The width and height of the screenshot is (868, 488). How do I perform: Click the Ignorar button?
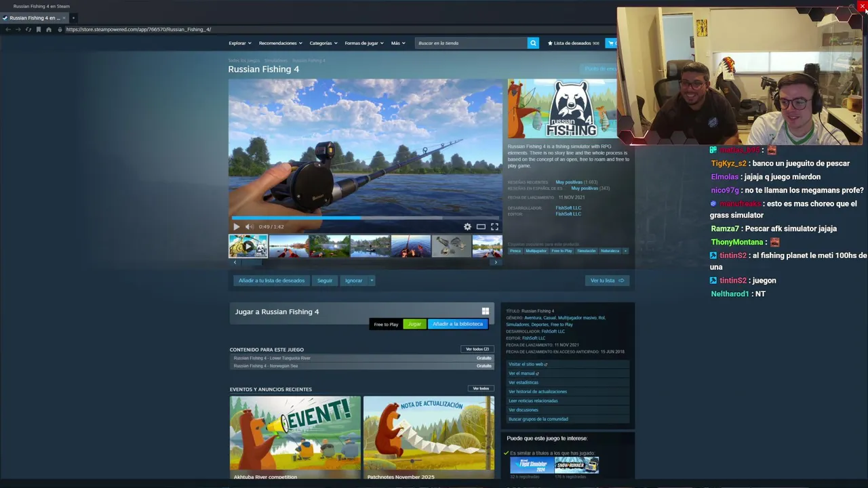(x=353, y=280)
